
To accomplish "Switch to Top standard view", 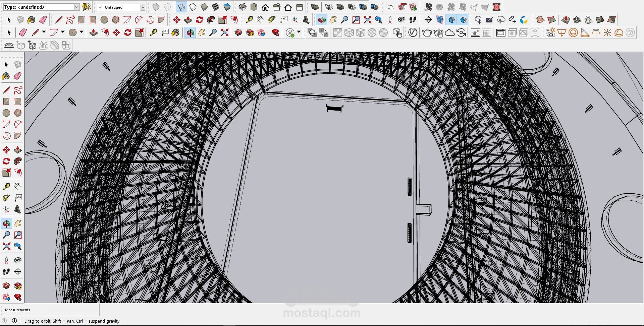I will [x=254, y=7].
